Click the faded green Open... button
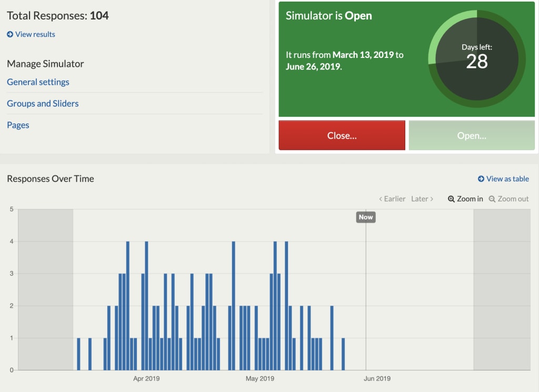This screenshot has height=392, width=539. (472, 135)
